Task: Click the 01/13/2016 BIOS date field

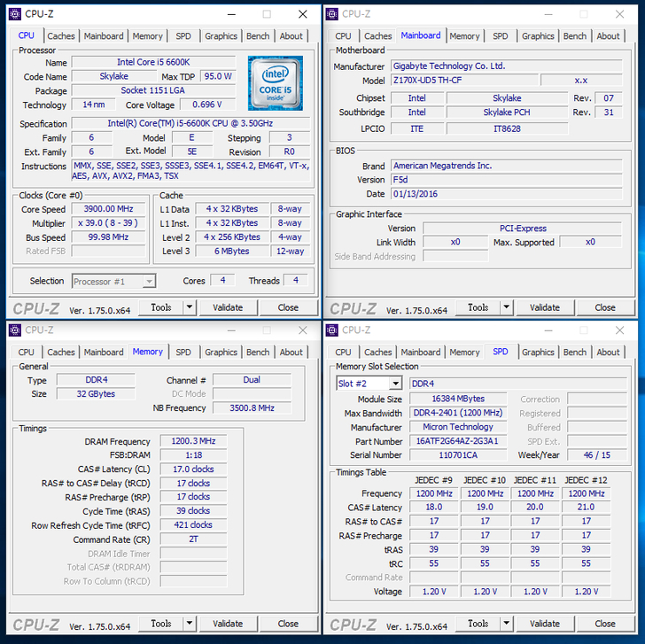Action: (x=507, y=194)
